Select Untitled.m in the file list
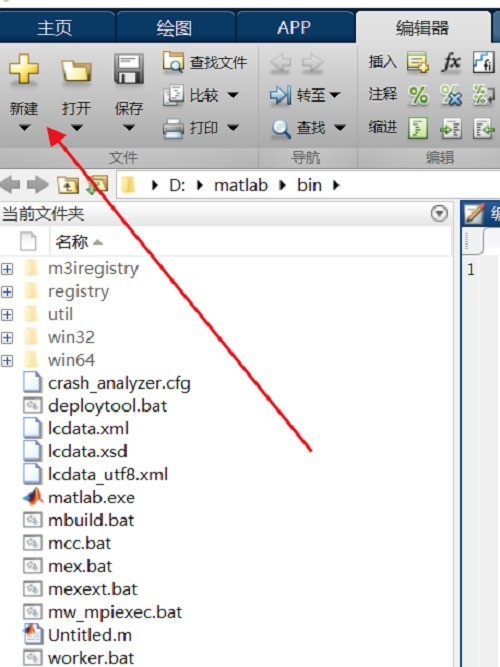Image resolution: width=500 pixels, height=667 pixels. click(x=90, y=635)
